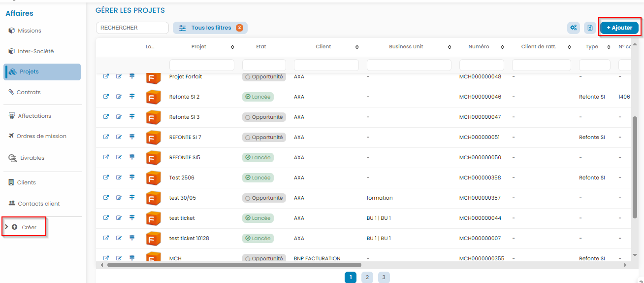Open Refonte SI 2 in new window icon

click(x=106, y=97)
